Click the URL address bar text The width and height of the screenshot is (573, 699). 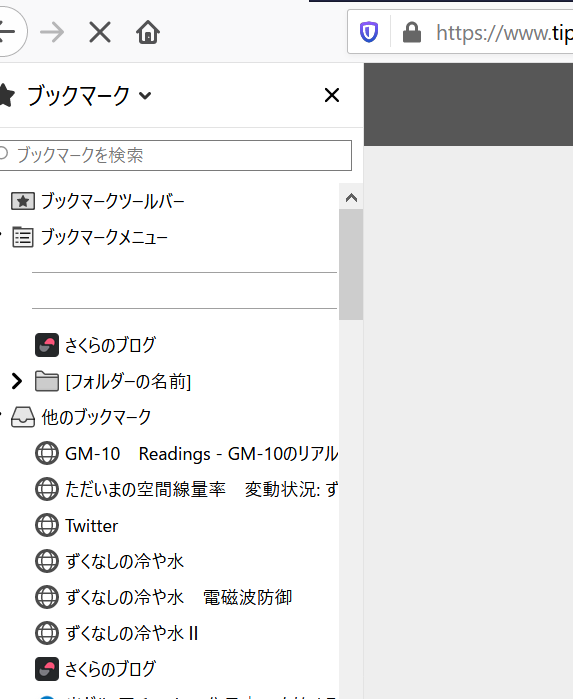pyautogui.click(x=504, y=33)
